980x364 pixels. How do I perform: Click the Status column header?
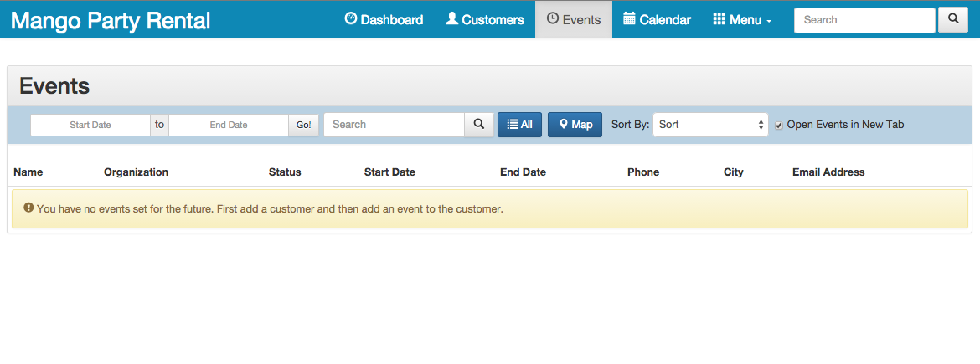[x=285, y=172]
